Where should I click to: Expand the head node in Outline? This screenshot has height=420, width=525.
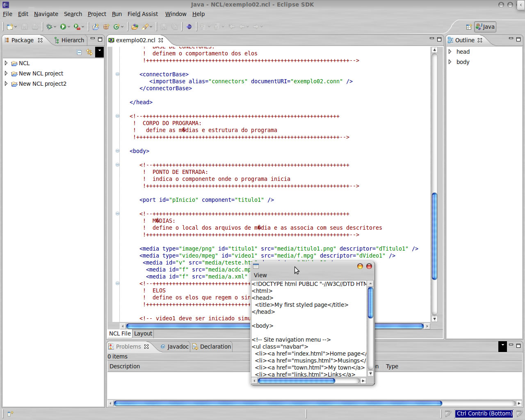coord(450,52)
